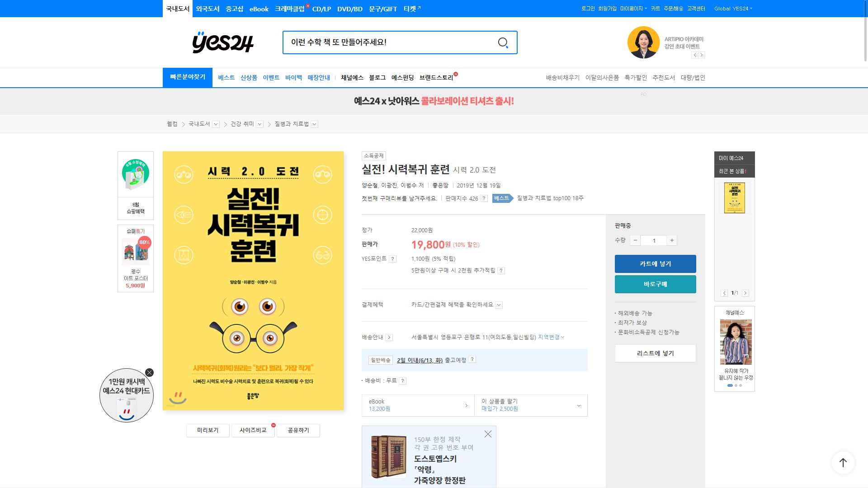The image size is (868, 488).
Task: Click the YES24 logo
Action: click(223, 42)
